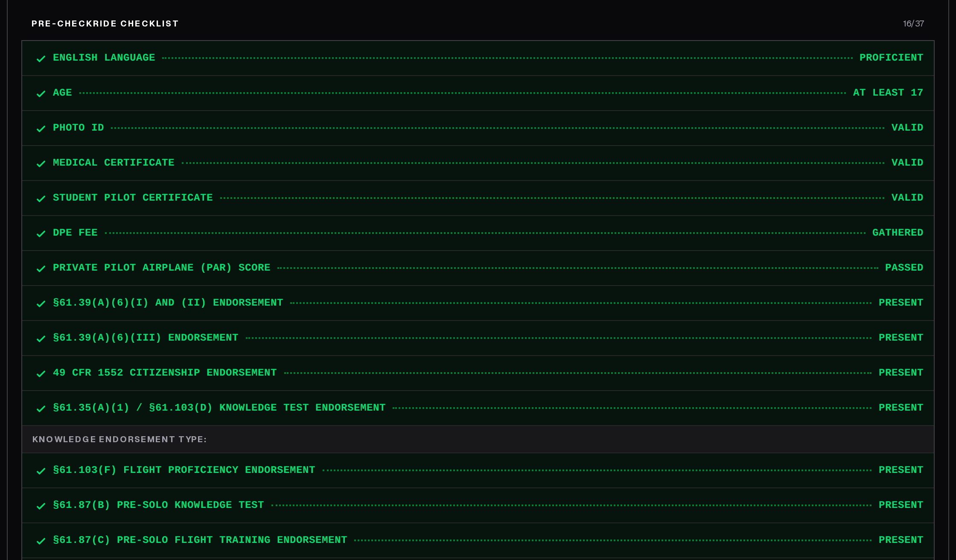Viewport: 956px width, 560px height.
Task: Click the English Language row label
Action: 104,58
